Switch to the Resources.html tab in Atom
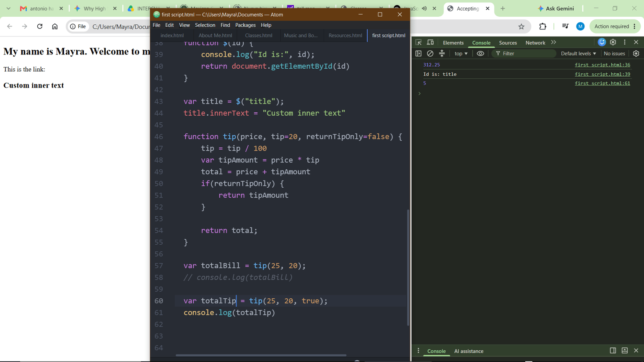Viewport: 644px width, 362px height. click(x=345, y=36)
